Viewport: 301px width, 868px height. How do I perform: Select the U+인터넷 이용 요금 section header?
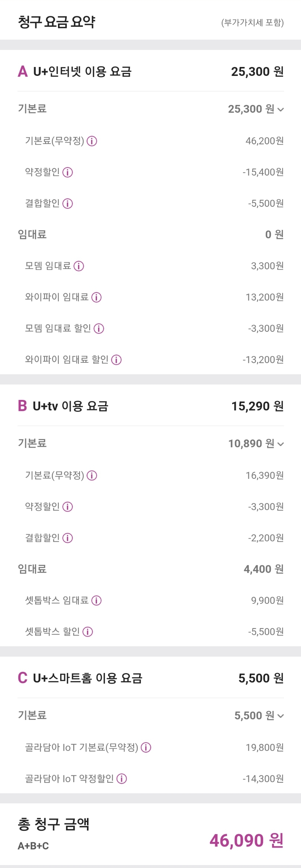coord(82,71)
